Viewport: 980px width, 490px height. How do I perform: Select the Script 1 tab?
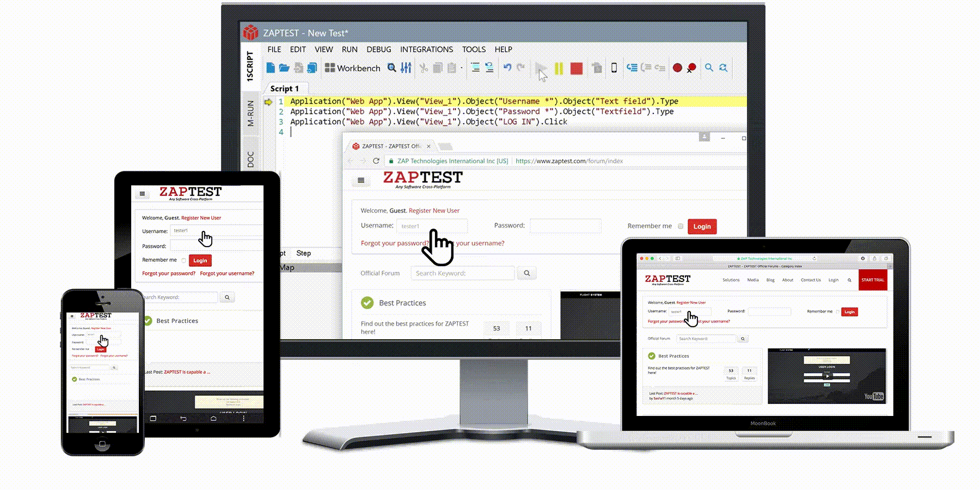pos(285,88)
